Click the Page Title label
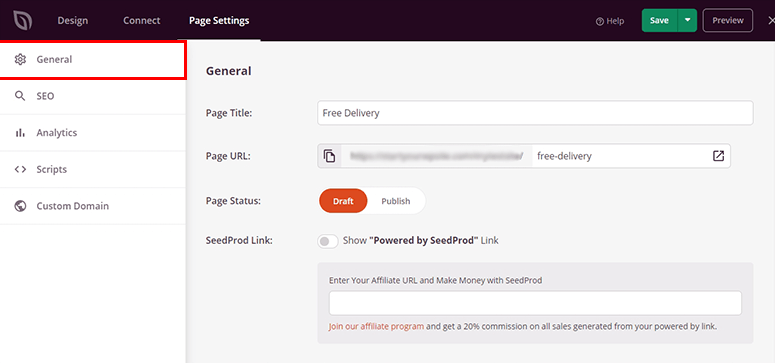Image resolution: width=775 pixels, height=363 pixels. 229,113
